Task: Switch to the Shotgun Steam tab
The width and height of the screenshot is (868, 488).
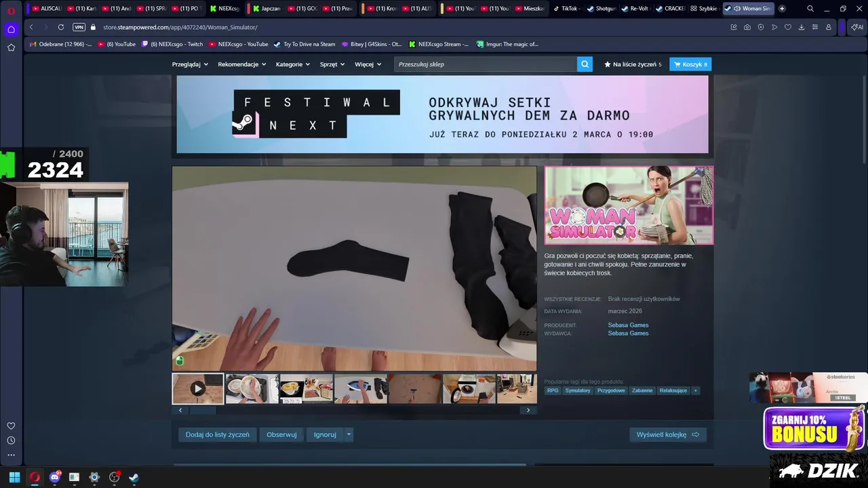Action: 601,9
